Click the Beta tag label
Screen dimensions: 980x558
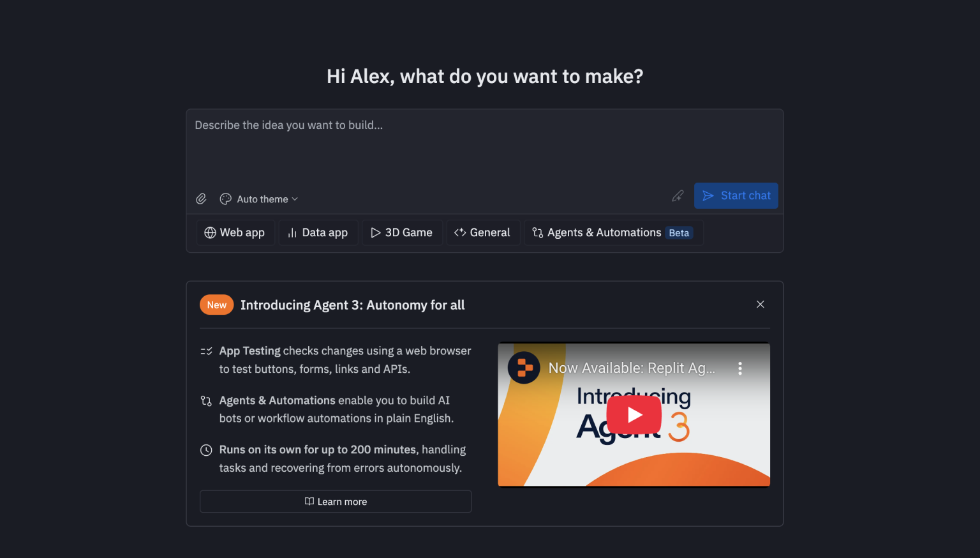679,233
